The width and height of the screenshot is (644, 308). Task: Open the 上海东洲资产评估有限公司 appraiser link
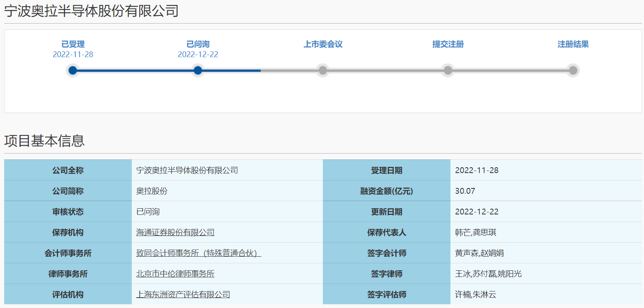182,294
